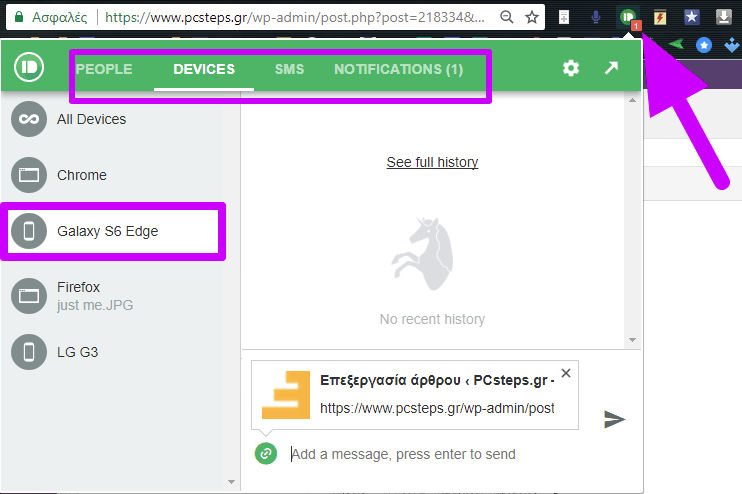Open the lightning bolt extension icon
The width and height of the screenshot is (742, 494).
pyautogui.click(x=660, y=18)
